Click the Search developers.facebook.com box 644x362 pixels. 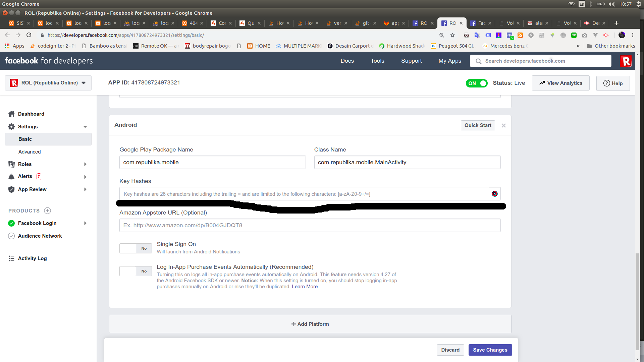point(540,61)
